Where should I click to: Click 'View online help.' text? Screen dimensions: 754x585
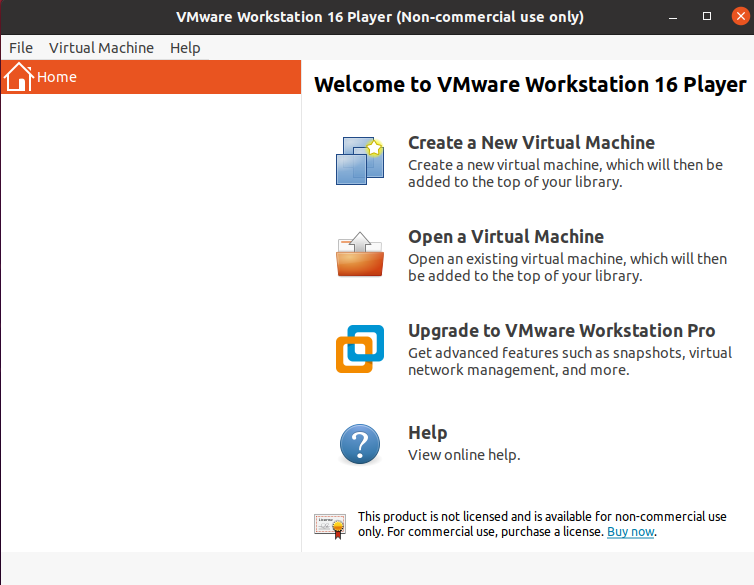click(x=464, y=455)
